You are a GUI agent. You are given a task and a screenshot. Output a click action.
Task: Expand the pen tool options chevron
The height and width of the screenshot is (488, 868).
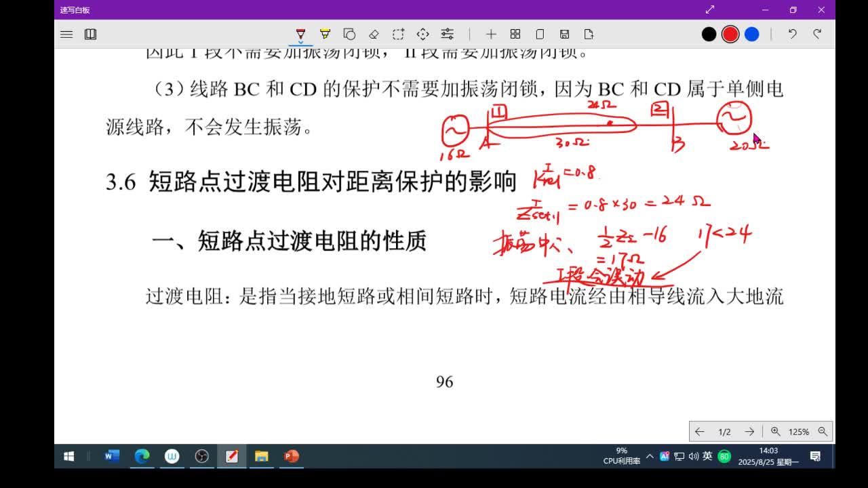tap(300, 43)
